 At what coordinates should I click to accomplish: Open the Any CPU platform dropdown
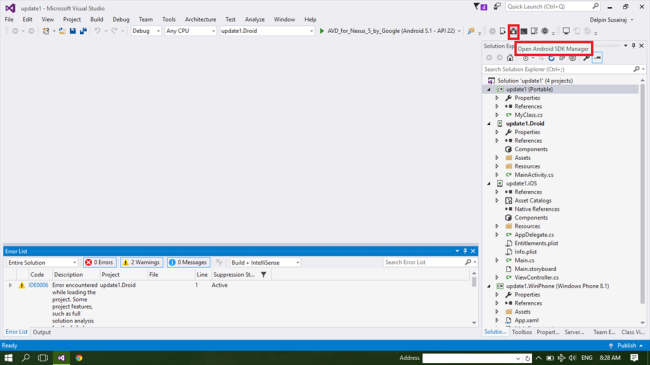[191, 31]
